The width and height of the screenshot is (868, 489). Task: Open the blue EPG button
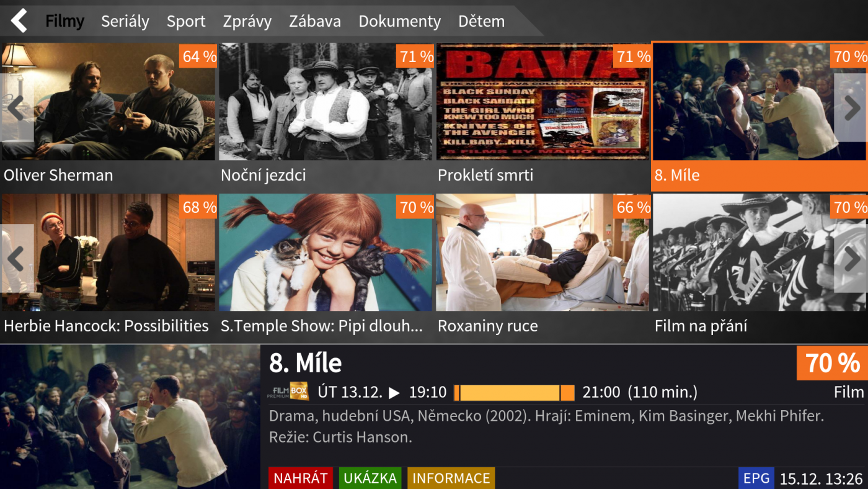pos(756,478)
